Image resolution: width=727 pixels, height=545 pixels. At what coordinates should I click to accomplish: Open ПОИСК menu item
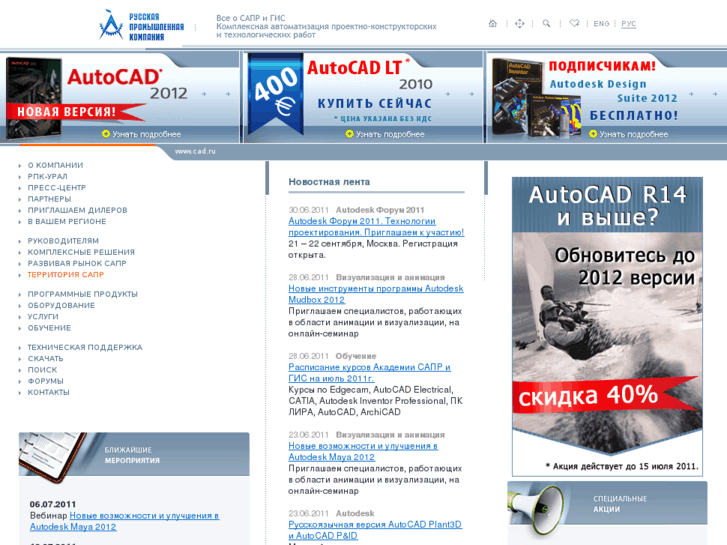point(42,370)
